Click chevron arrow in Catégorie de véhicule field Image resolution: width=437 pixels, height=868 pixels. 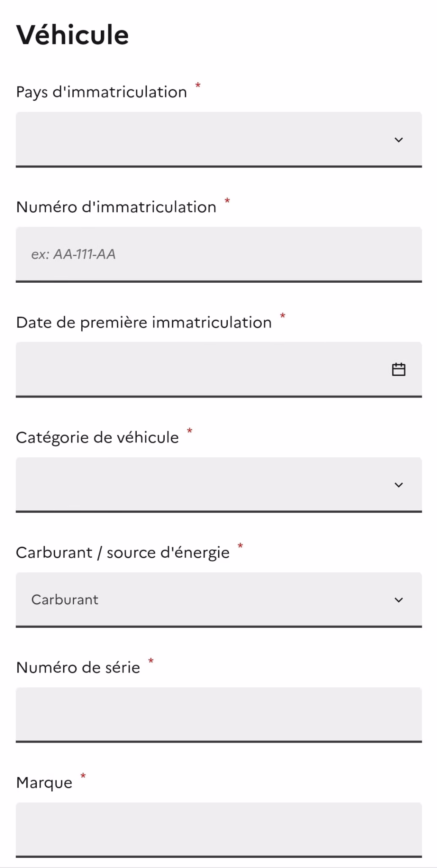[x=398, y=485]
